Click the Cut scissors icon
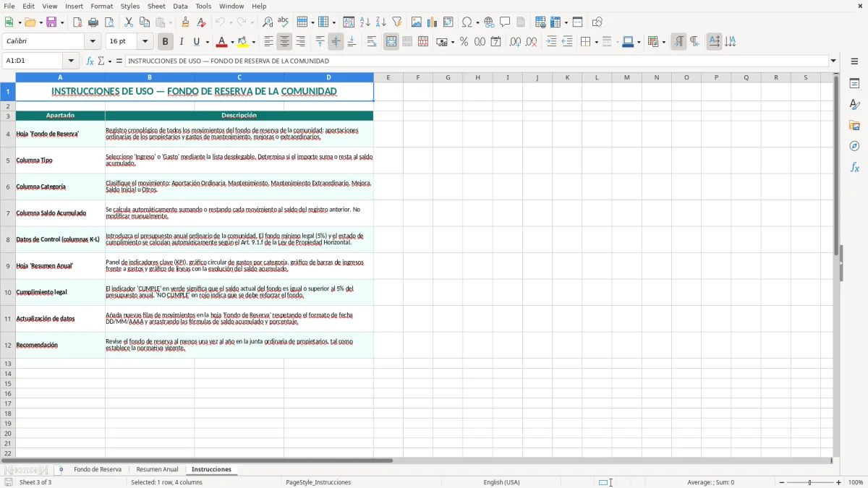 click(129, 22)
